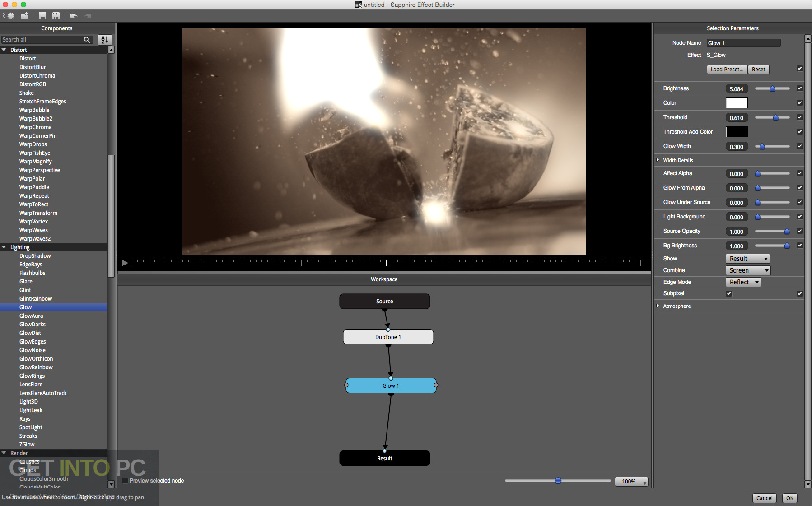Toggle the checkbox in the Threshold row
The width and height of the screenshot is (812, 506).
click(800, 117)
